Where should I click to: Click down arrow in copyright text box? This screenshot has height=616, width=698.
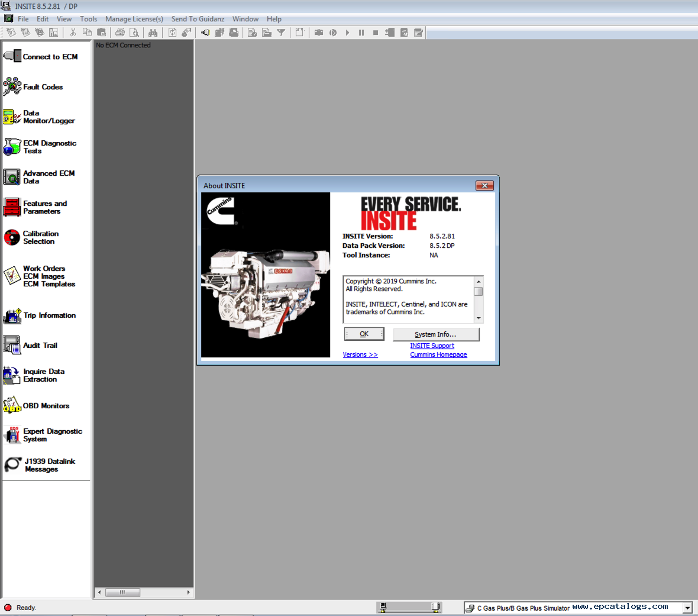point(479,318)
